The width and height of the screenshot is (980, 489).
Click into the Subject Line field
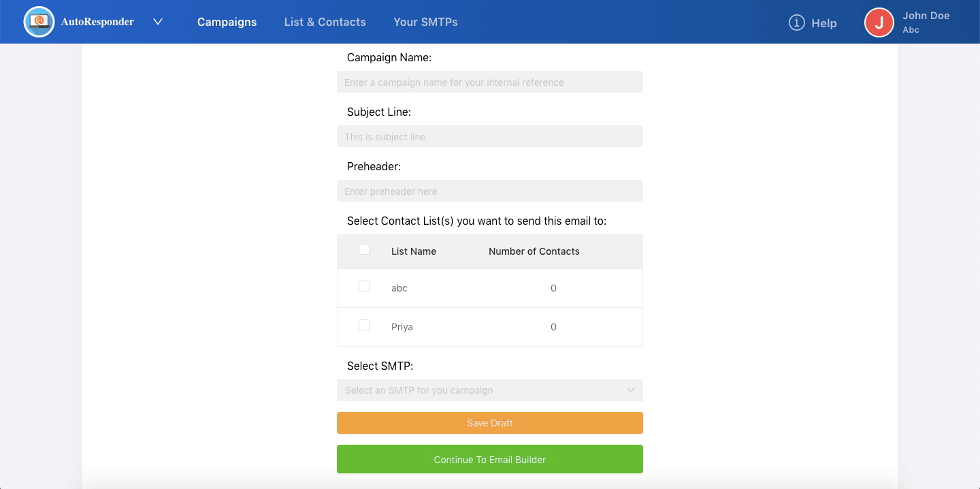tap(489, 137)
